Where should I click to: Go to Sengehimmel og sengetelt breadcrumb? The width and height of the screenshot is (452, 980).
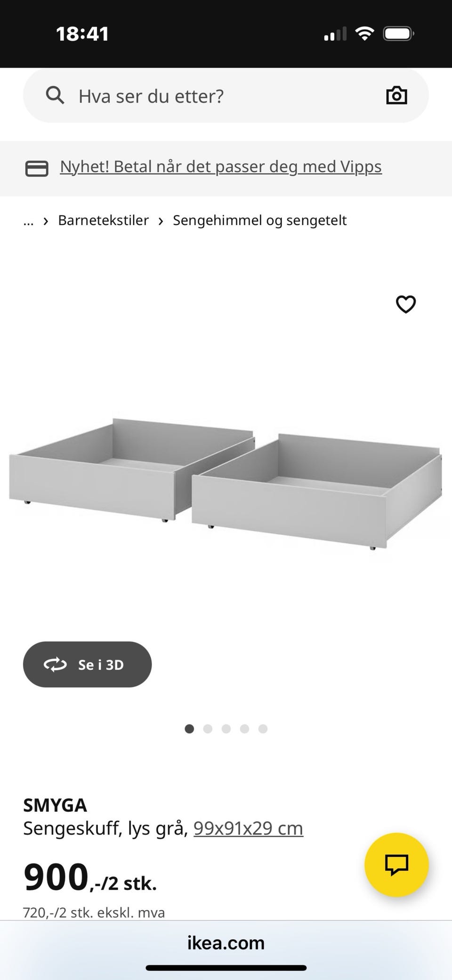point(259,220)
